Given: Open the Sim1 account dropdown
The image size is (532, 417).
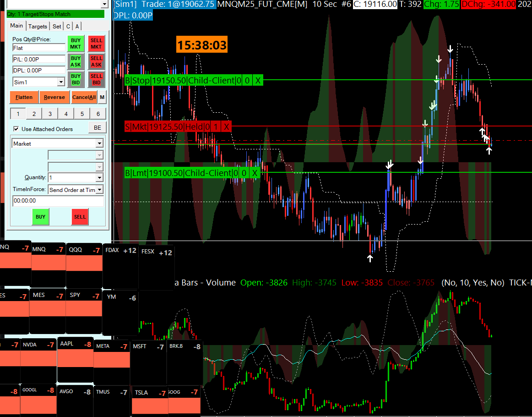Looking at the screenshot, I should click(61, 82).
